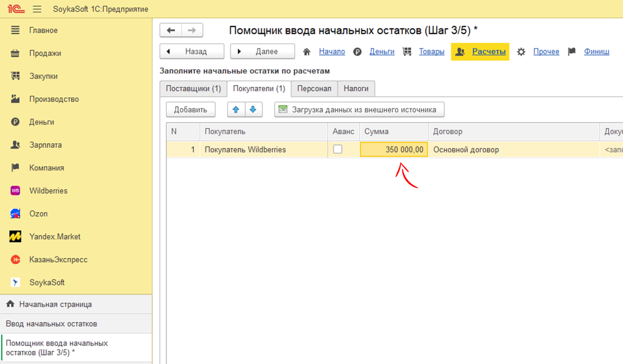The image size is (623, 364).
Task: Open the SoykaSoft sidebar section
Action: 47,282
